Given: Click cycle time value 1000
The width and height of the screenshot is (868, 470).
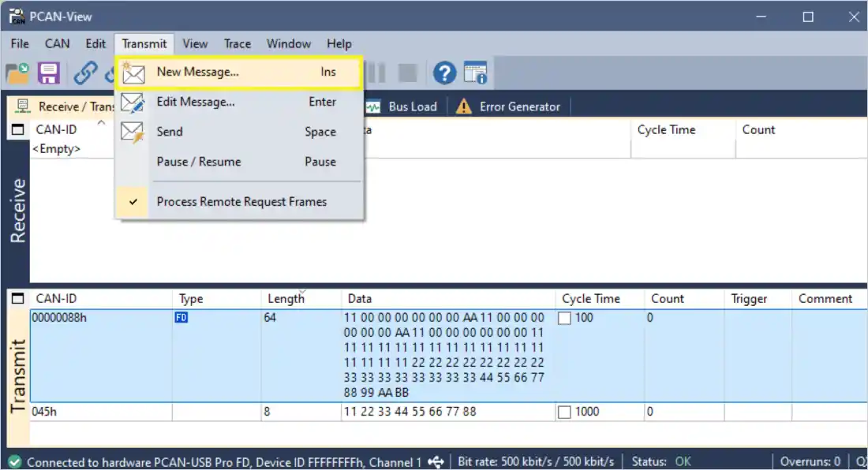Looking at the screenshot, I should (x=587, y=412).
